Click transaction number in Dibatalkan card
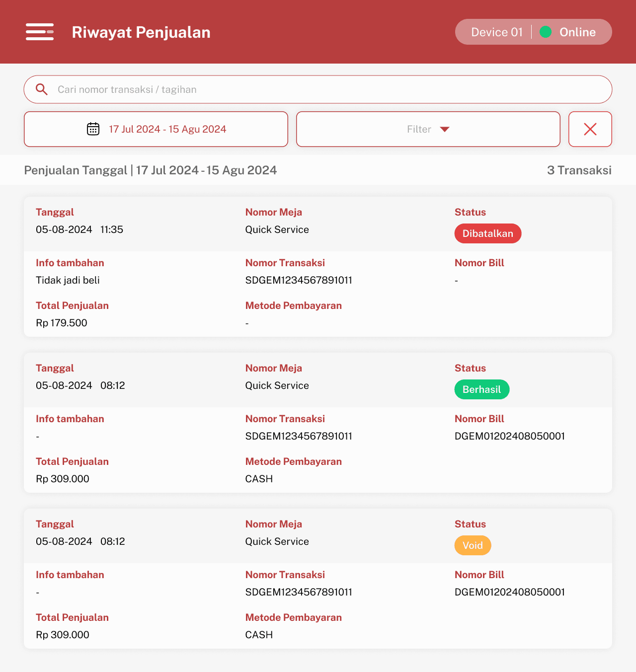Viewport: 636px width, 672px height. pos(299,280)
